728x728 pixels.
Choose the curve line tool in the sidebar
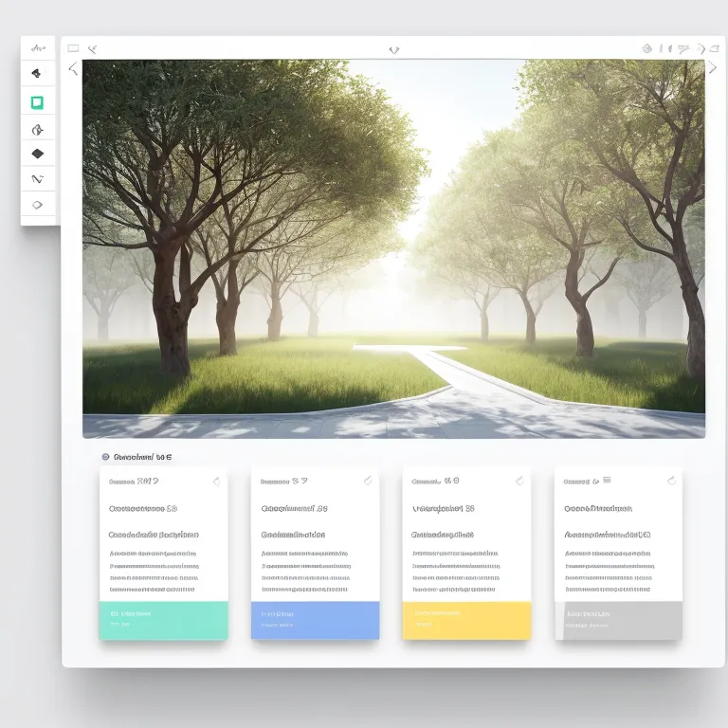click(38, 179)
